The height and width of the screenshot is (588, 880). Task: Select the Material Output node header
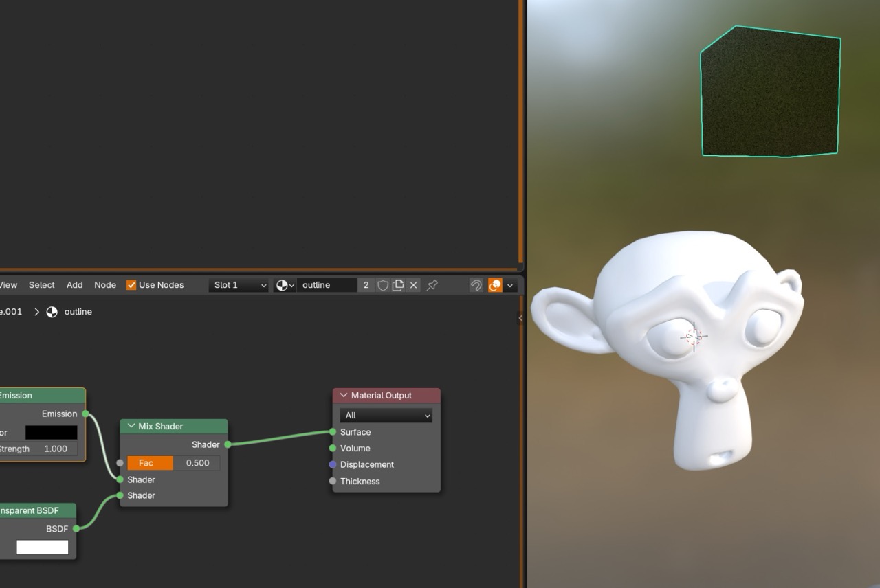(x=386, y=396)
